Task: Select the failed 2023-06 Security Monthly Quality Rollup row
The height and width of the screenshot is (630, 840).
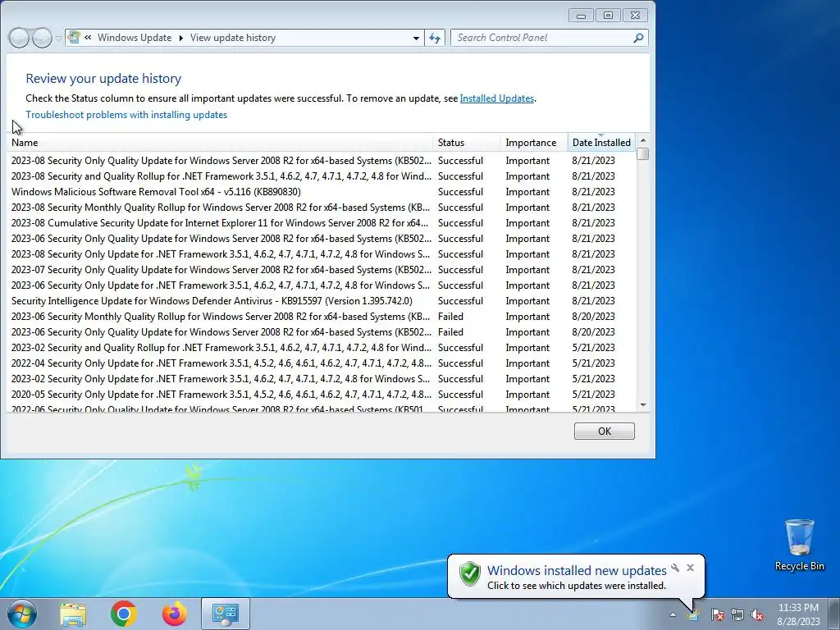Action: point(322,317)
